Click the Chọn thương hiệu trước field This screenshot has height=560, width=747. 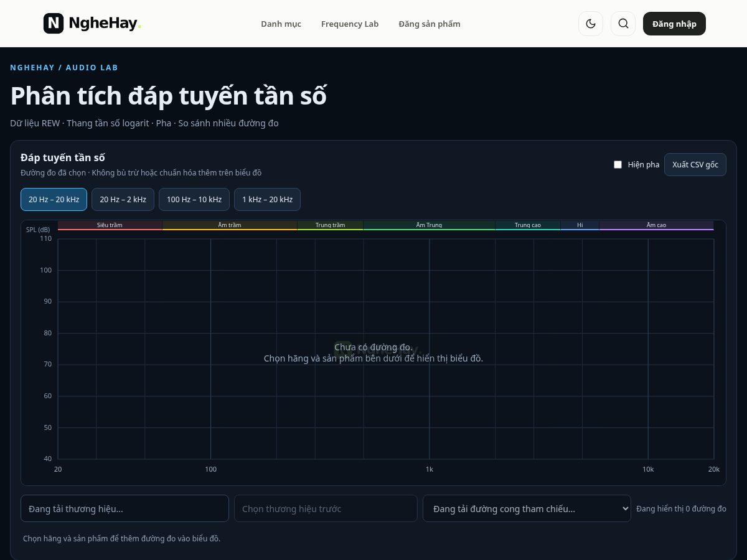(326, 508)
